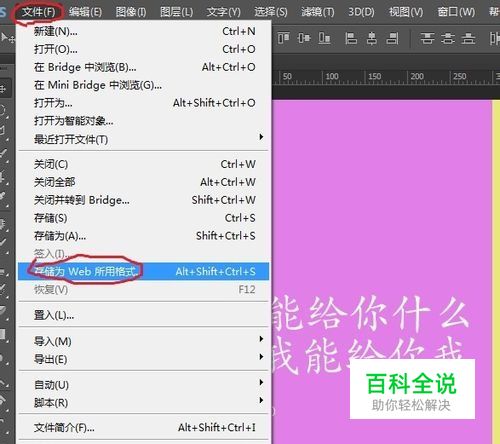The image size is (500, 444).
Task: Choose 存储(S) menu entry
Action: 144,218
